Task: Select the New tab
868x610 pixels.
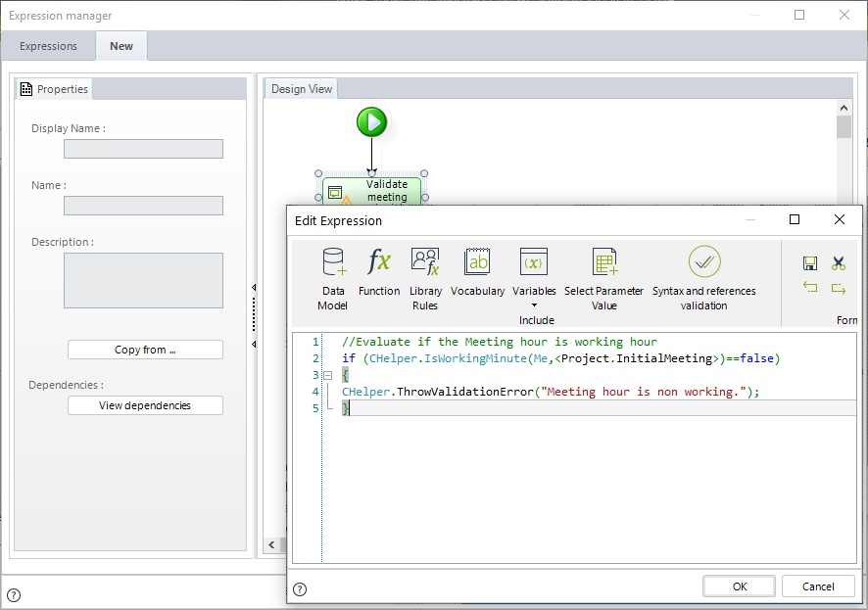Action: pos(121,46)
